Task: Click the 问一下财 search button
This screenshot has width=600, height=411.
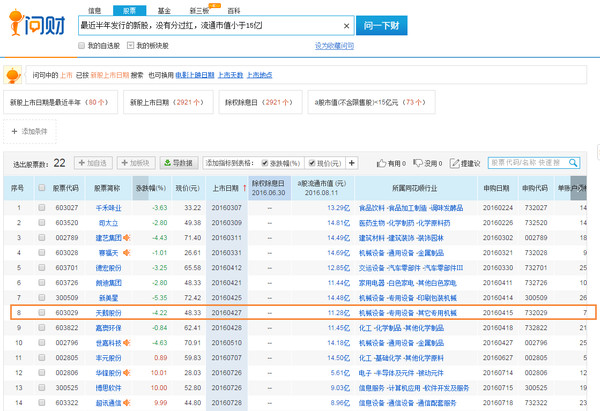Action: click(382, 26)
